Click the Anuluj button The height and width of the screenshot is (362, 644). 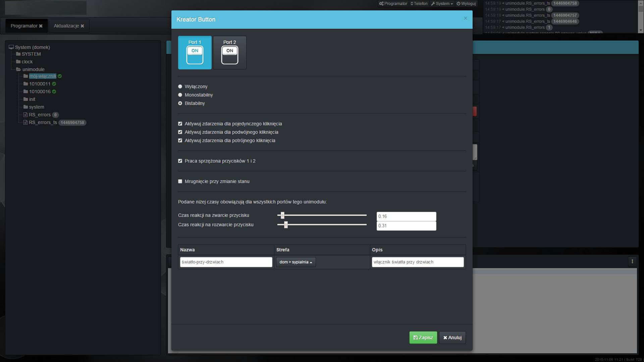tap(452, 338)
